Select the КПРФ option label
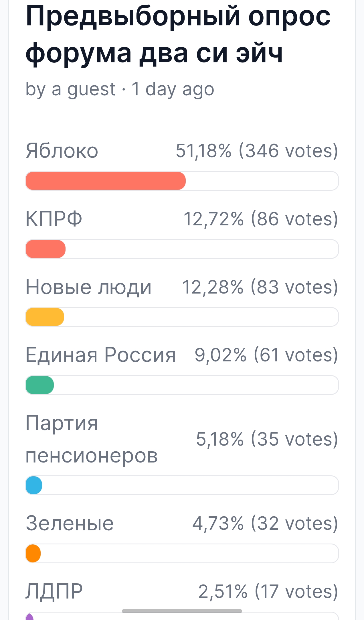Viewport: 364px width, 620px height. tap(54, 219)
